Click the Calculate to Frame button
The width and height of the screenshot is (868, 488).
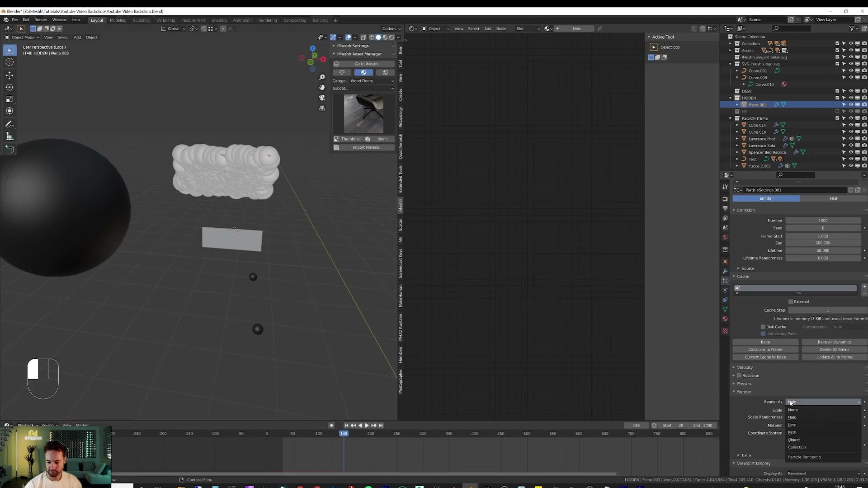tap(765, 350)
